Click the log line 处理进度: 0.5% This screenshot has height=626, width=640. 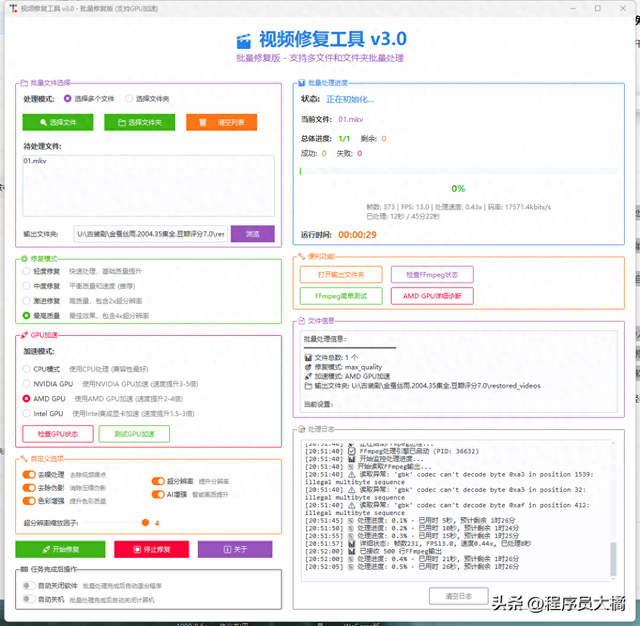coord(412,567)
